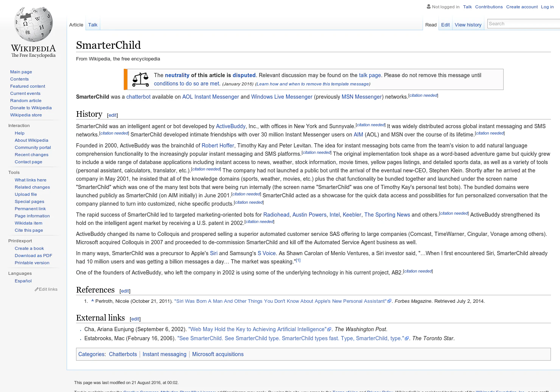The width and height of the screenshot is (560, 392).
Task: Open Recent changes link
Action: [x=31, y=155]
